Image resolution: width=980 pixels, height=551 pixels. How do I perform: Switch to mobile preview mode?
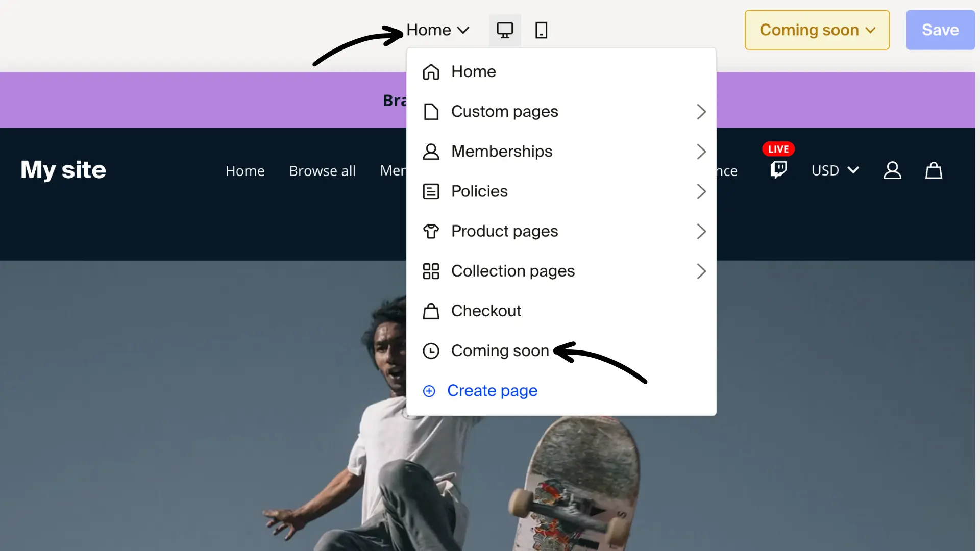coord(541,30)
